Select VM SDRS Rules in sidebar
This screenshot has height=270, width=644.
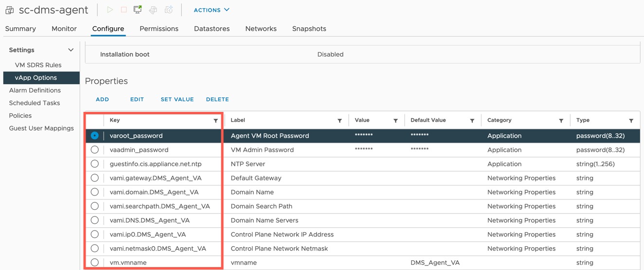38,65
